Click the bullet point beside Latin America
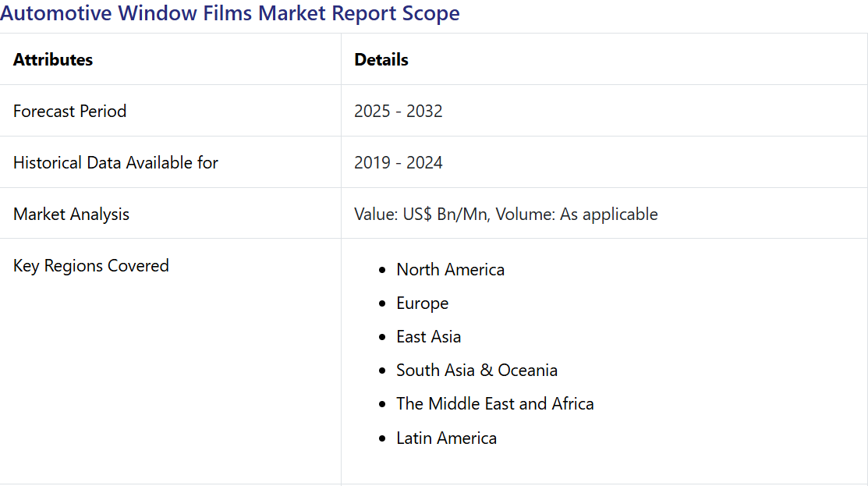Viewport: 868px width, 486px height. click(381, 438)
